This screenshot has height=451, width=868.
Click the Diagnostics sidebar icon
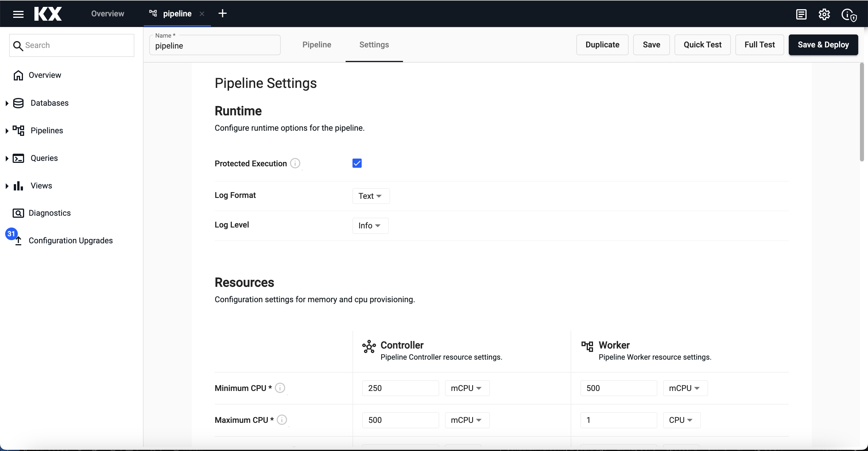coord(18,213)
